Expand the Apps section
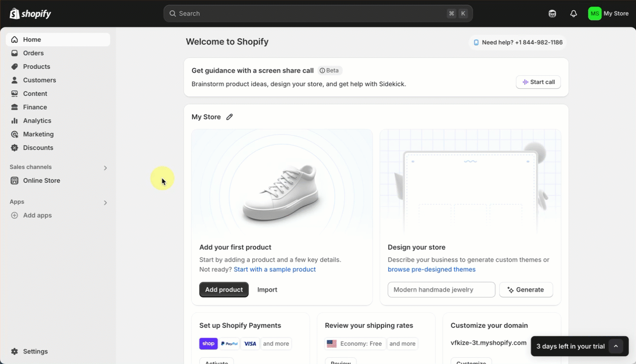Image resolution: width=636 pixels, height=364 pixels. (x=105, y=202)
